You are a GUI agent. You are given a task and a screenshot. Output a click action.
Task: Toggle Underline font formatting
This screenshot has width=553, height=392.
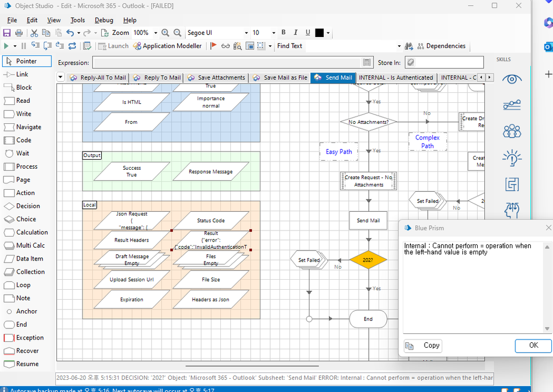pyautogui.click(x=307, y=33)
